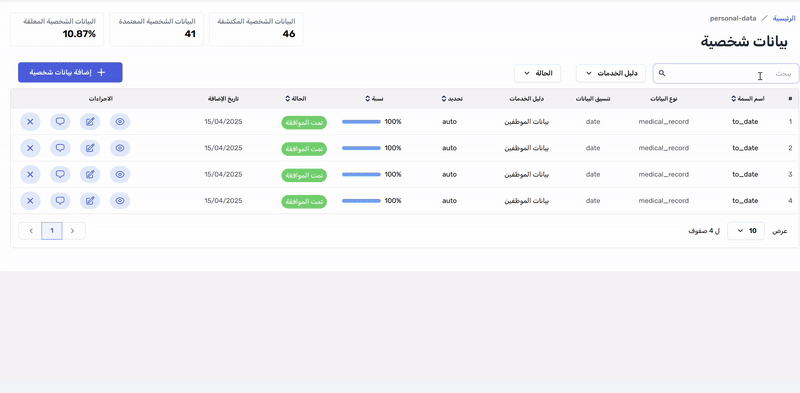The width and height of the screenshot is (800, 393).
Task: Click to_date in row 1
Action: (745, 122)
